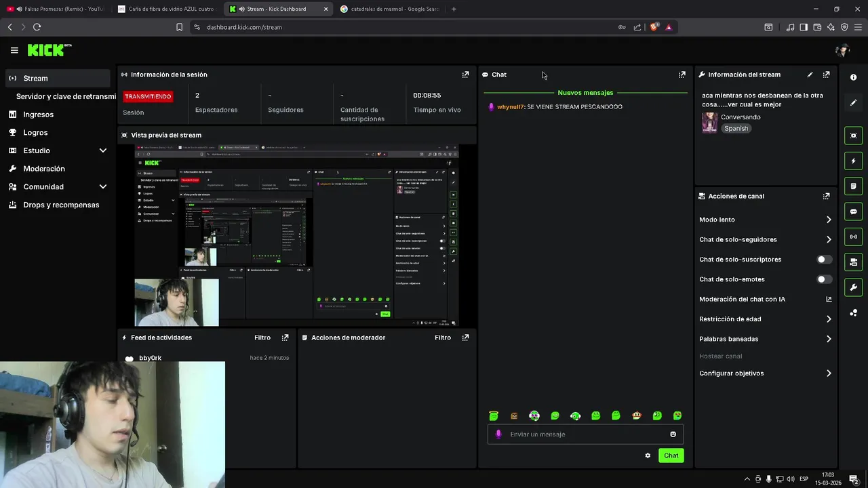The image size is (868, 488).
Task: Expand the Comunidad menu chevron
Action: (103, 186)
